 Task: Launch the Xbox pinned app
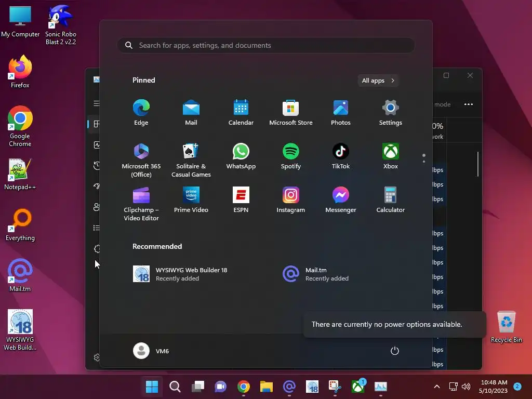pyautogui.click(x=391, y=156)
